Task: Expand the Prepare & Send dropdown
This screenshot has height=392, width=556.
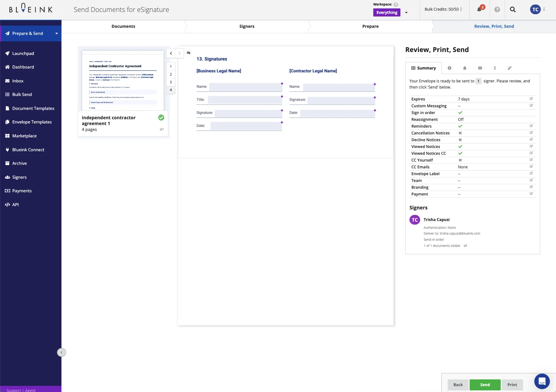Action: coord(57,34)
